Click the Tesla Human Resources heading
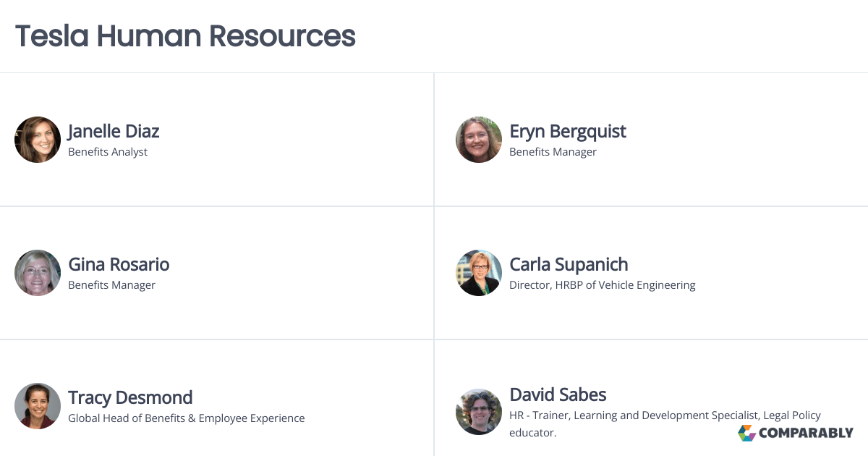The width and height of the screenshot is (868, 456). click(185, 36)
